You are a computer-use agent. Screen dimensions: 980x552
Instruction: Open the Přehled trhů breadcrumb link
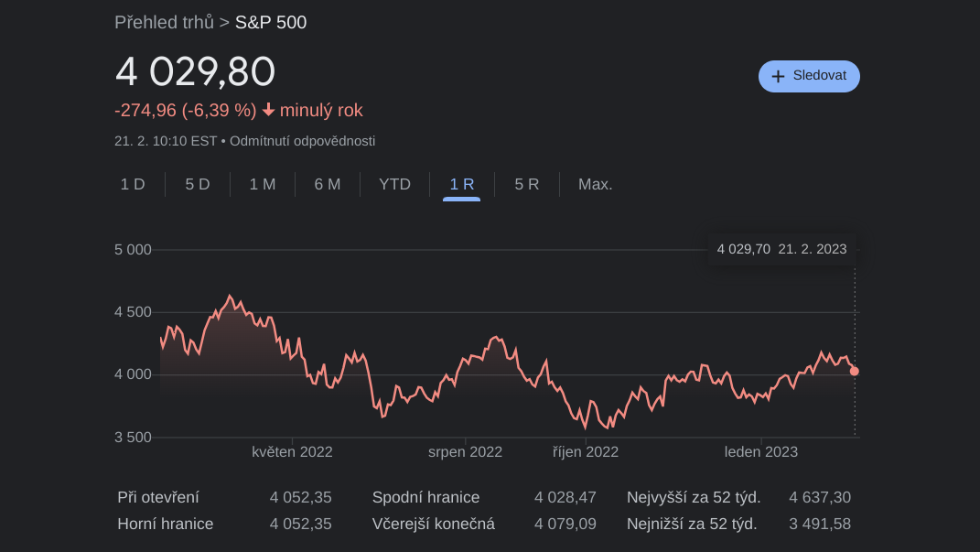click(165, 23)
